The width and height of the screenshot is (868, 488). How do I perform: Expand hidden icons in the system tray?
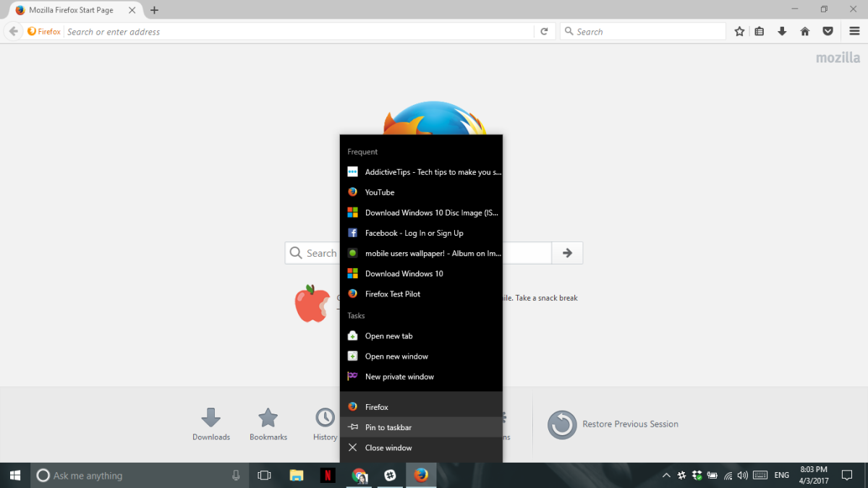coord(665,475)
